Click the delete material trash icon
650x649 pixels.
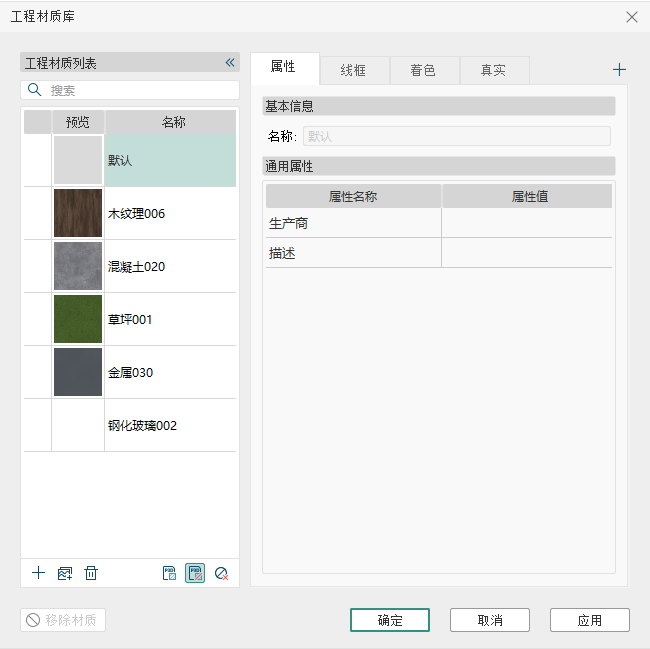pyautogui.click(x=91, y=573)
